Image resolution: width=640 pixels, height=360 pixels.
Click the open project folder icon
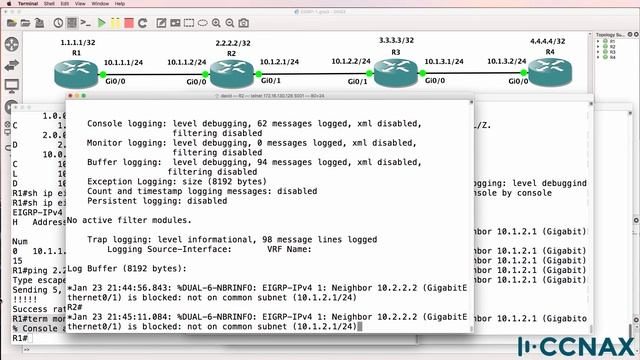[x=25, y=23]
